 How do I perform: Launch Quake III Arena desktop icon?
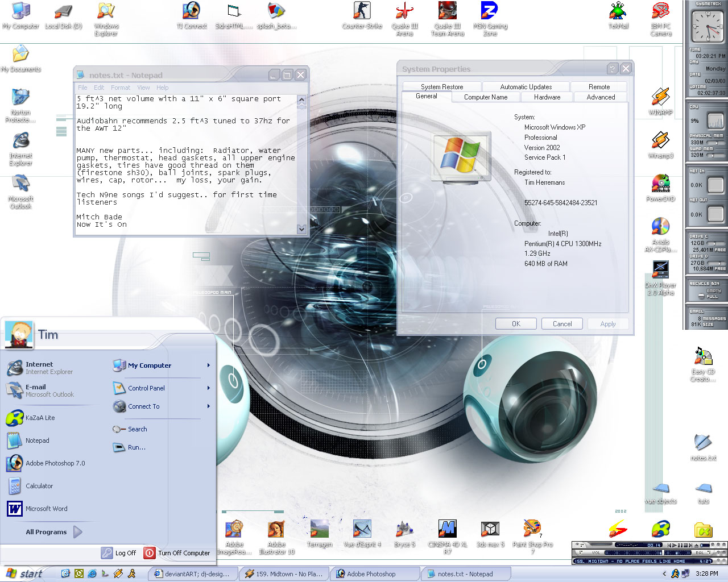point(404,19)
